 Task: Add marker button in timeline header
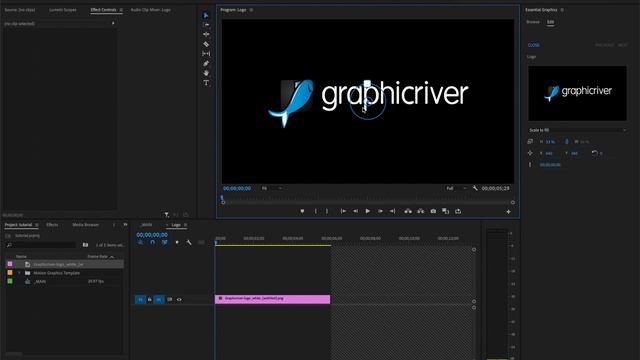(x=177, y=242)
